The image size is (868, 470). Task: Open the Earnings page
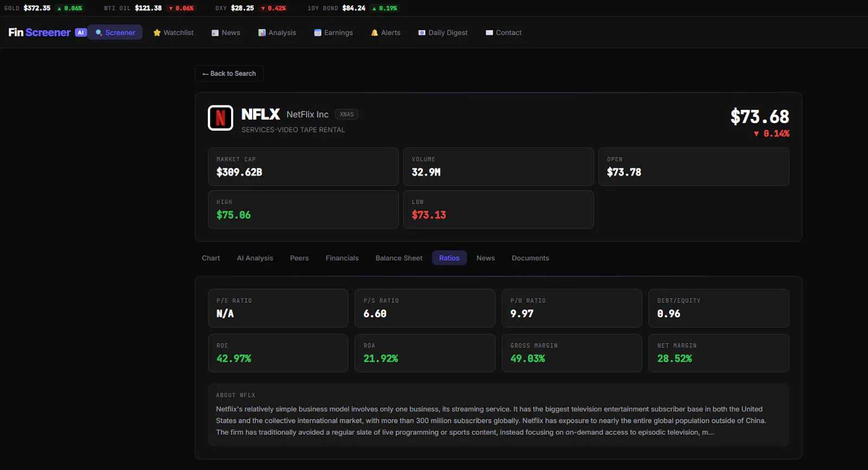tap(333, 33)
